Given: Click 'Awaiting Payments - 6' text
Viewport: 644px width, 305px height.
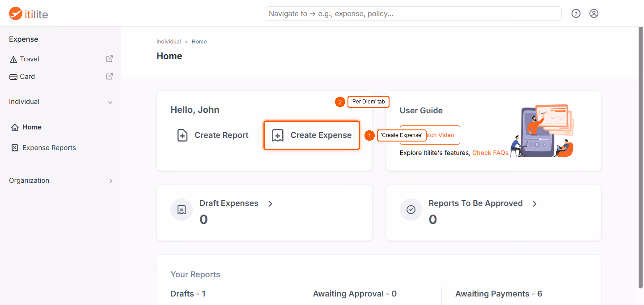Looking at the screenshot, I should [499, 294].
